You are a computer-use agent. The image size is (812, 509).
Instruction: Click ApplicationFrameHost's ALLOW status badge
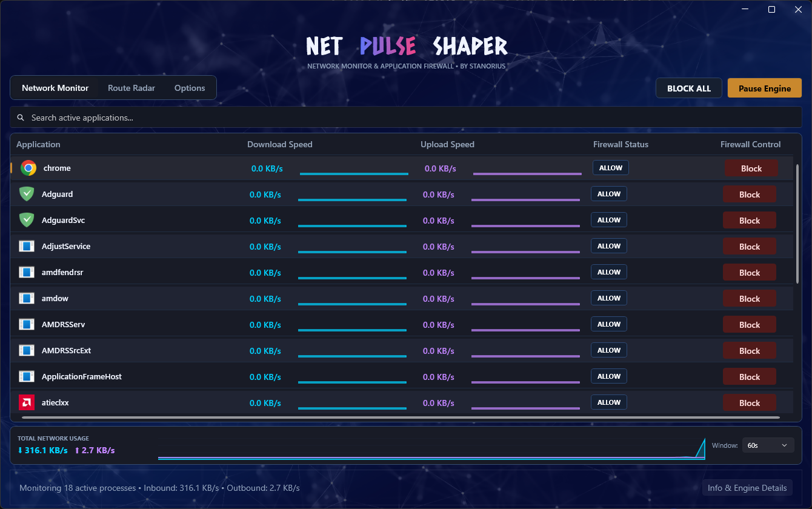click(x=609, y=376)
